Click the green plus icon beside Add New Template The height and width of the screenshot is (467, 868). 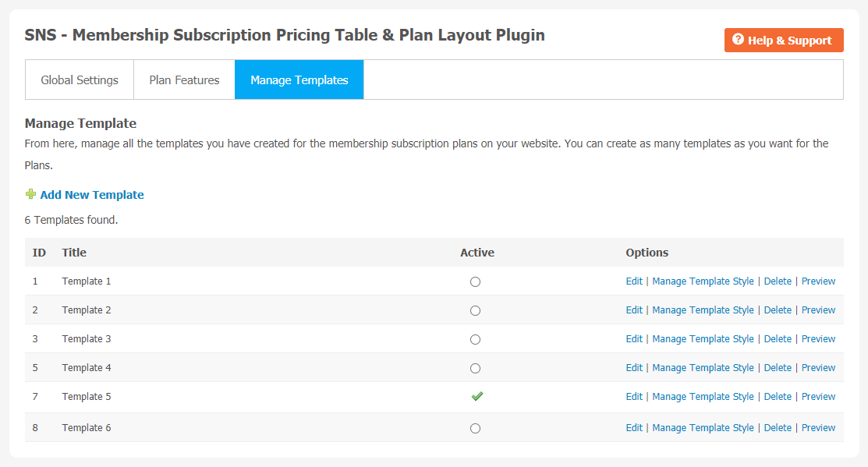[30, 194]
